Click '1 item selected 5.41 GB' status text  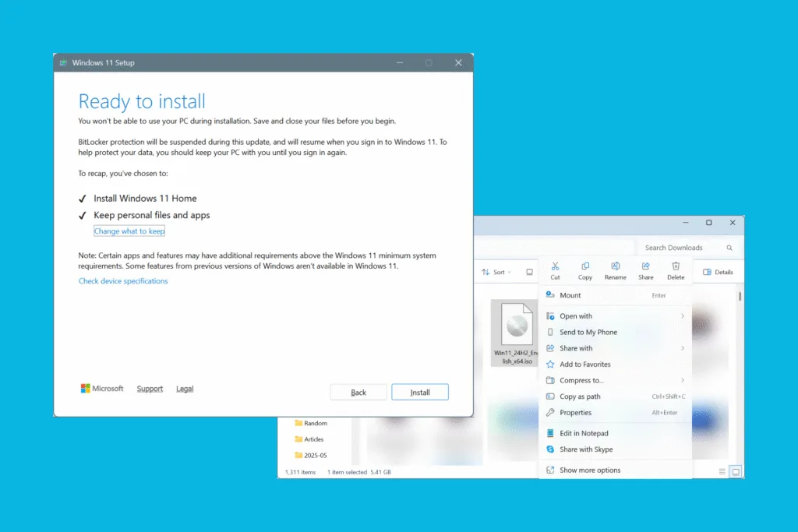[358, 472]
